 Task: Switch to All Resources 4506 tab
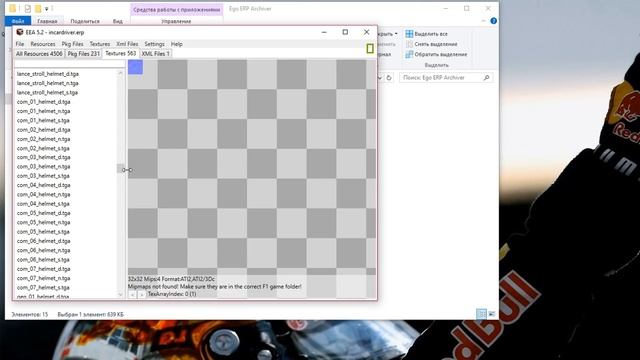coord(39,54)
